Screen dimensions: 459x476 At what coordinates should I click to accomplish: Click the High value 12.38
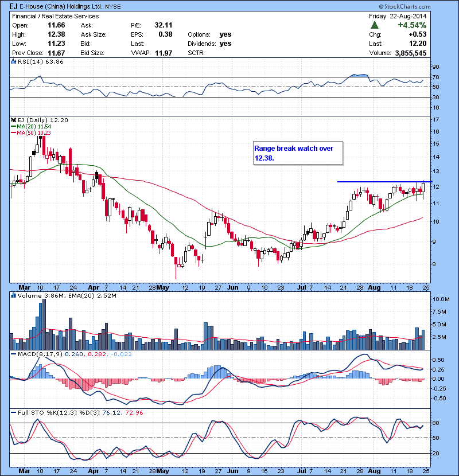(56, 34)
